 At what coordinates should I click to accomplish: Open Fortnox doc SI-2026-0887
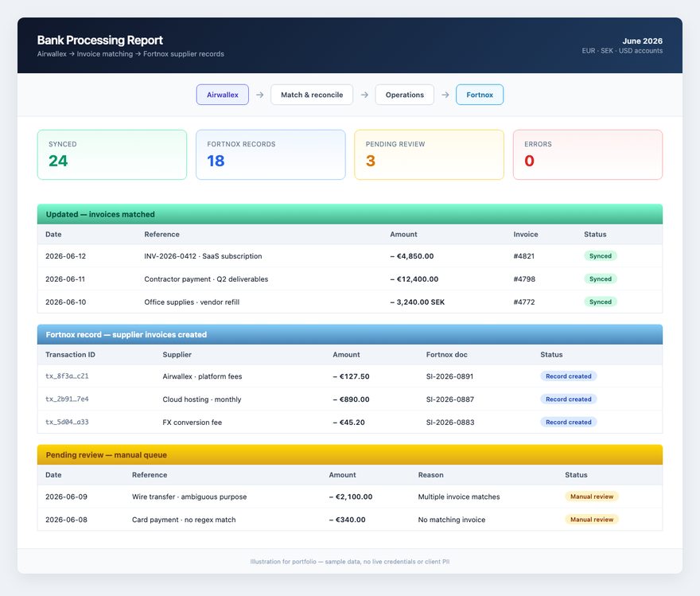click(450, 399)
